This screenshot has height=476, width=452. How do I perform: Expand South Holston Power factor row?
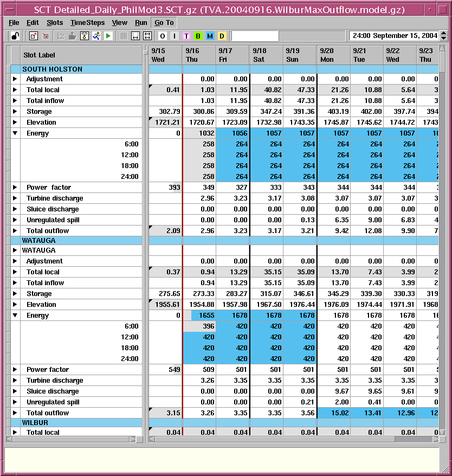pyautogui.click(x=15, y=187)
